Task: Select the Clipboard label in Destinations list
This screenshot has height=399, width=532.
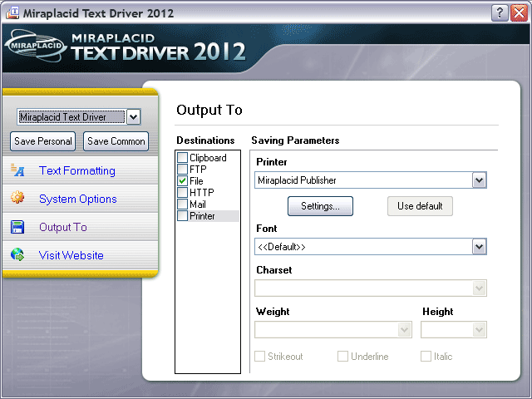Action: (208, 158)
